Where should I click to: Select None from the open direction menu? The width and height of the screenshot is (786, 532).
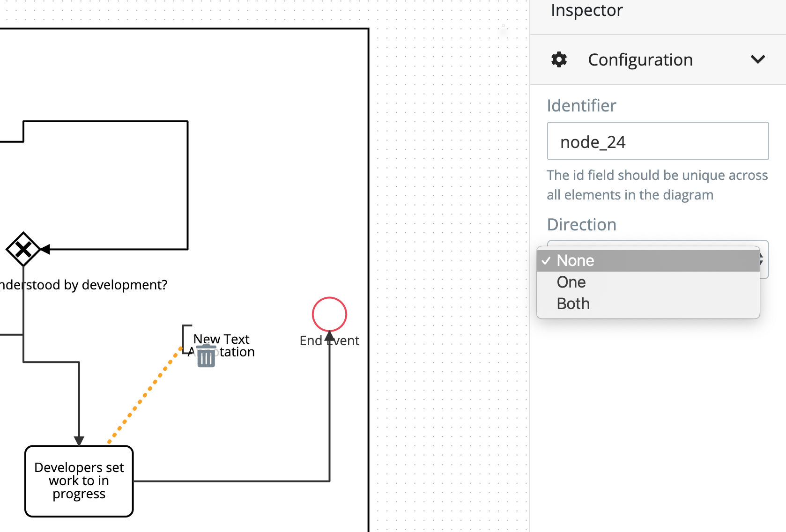click(575, 260)
